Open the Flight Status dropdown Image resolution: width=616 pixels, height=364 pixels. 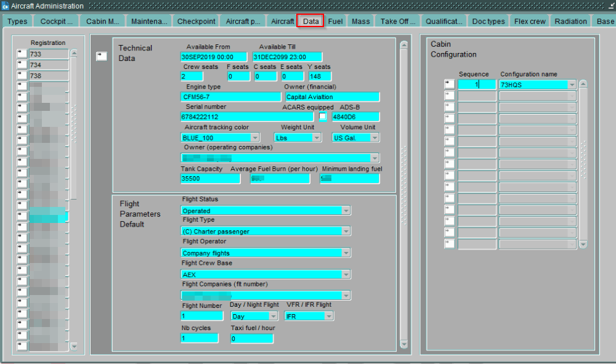tap(346, 211)
